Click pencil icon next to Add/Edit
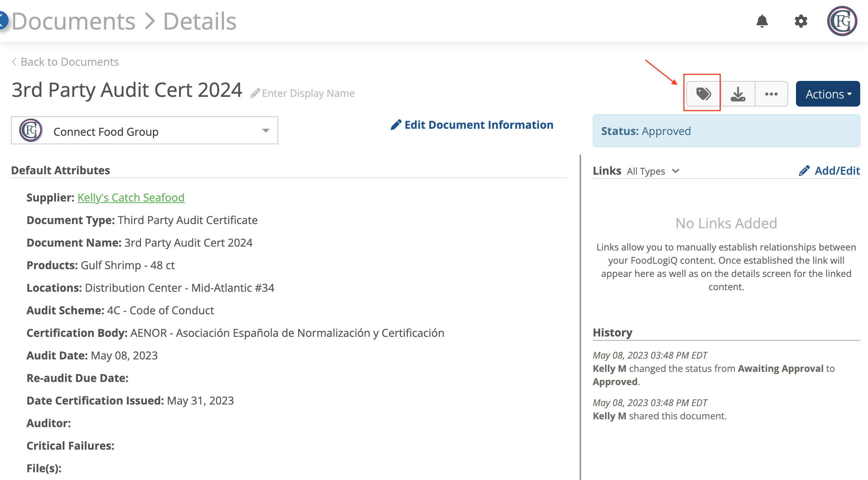868x480 pixels. click(804, 171)
